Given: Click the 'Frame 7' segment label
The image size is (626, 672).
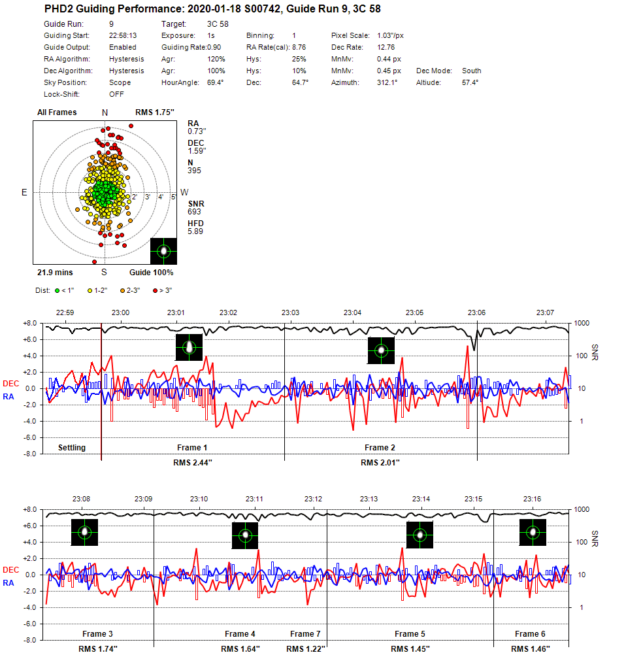Looking at the screenshot, I should click(x=305, y=634).
